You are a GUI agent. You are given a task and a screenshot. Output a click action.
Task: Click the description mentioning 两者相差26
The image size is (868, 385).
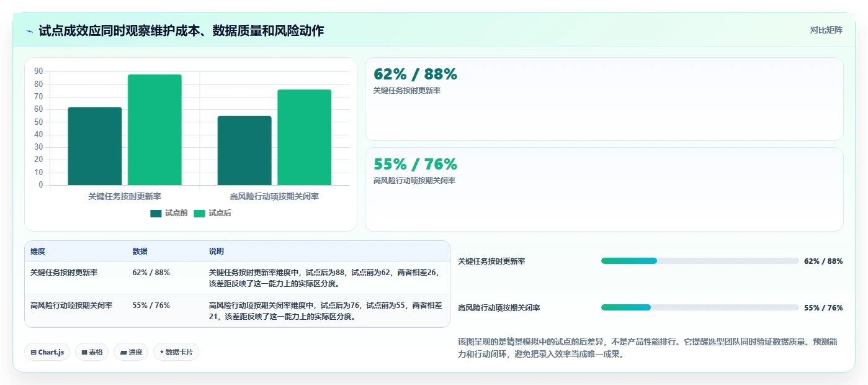(x=325, y=278)
